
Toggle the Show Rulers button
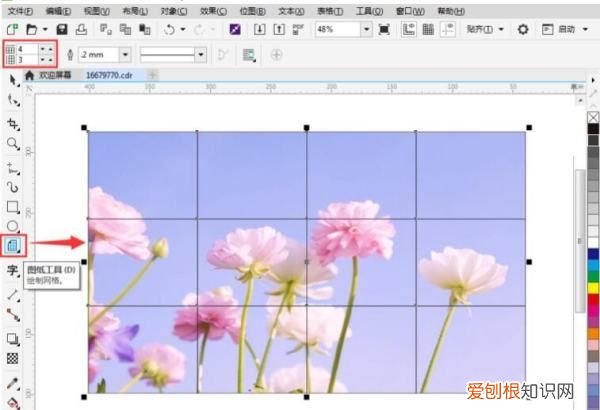(x=409, y=29)
